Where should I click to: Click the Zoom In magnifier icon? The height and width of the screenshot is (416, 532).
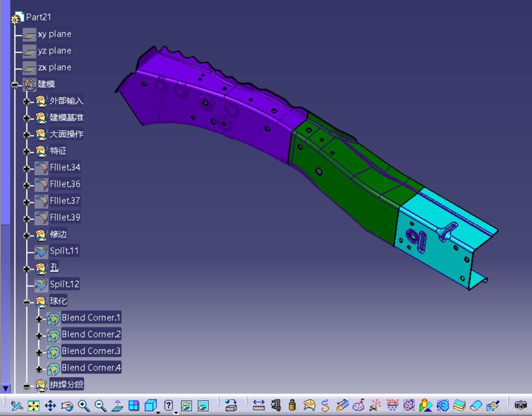tap(84, 405)
